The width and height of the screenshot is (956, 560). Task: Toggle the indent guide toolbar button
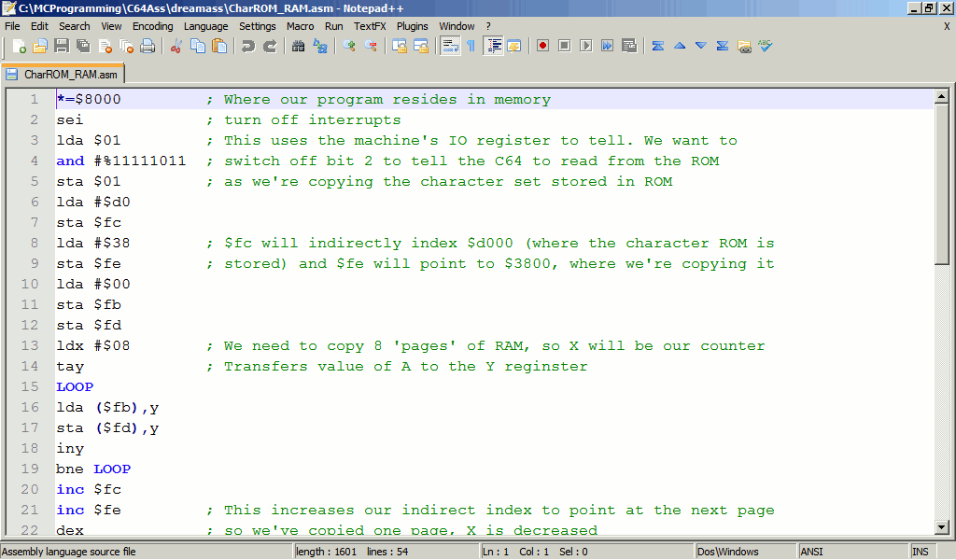point(493,46)
